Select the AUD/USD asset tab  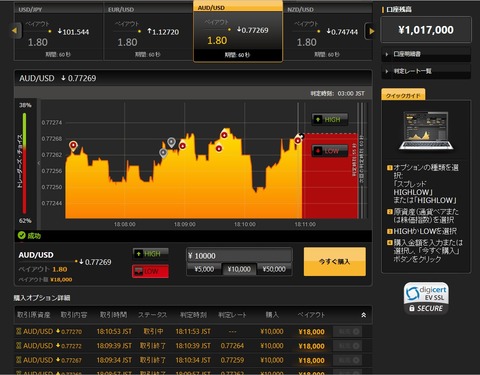pos(238,31)
